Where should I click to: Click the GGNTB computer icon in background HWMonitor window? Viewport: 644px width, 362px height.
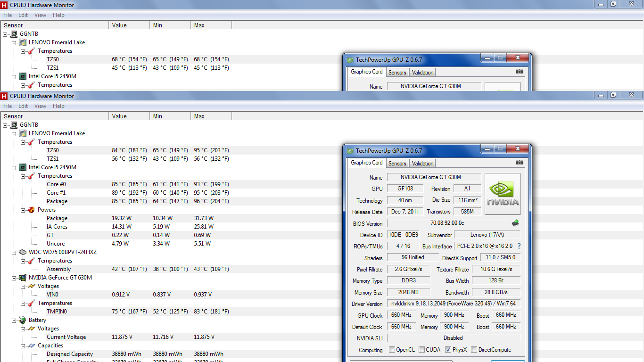tap(14, 34)
